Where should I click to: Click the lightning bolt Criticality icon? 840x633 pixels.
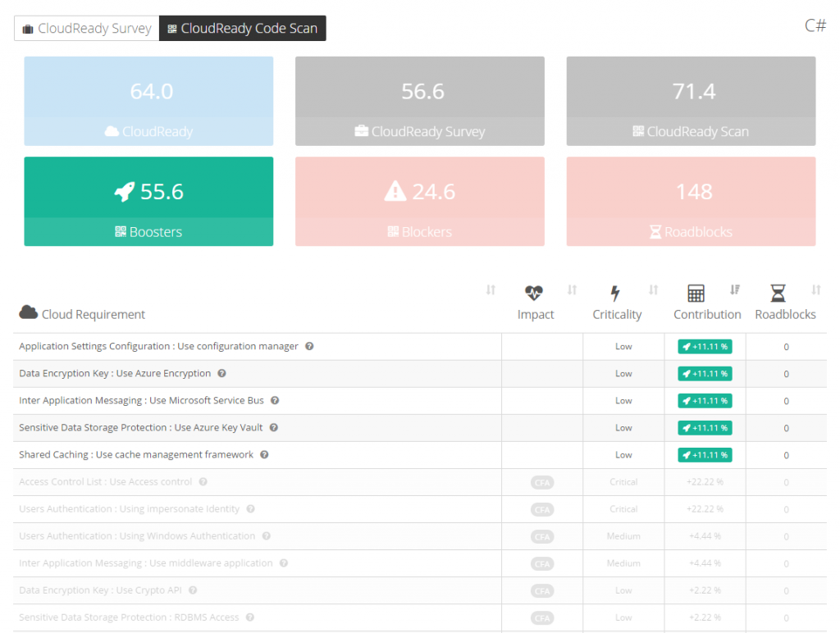point(616,294)
